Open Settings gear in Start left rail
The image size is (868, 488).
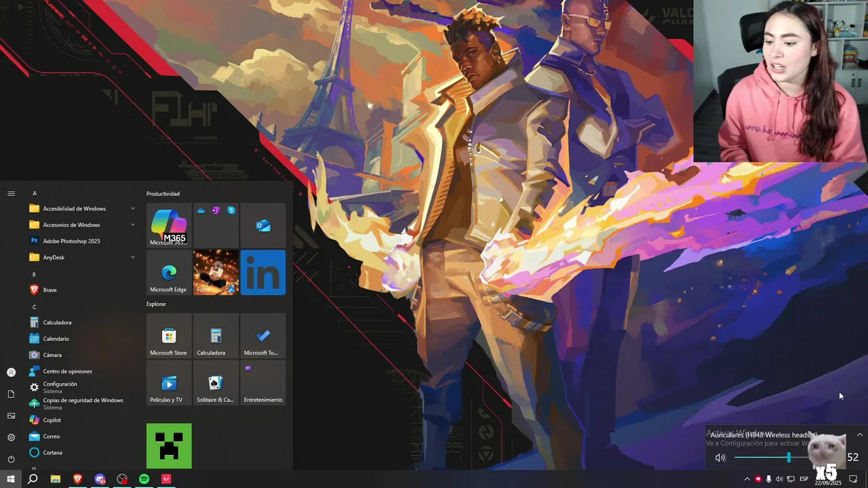coord(11,437)
